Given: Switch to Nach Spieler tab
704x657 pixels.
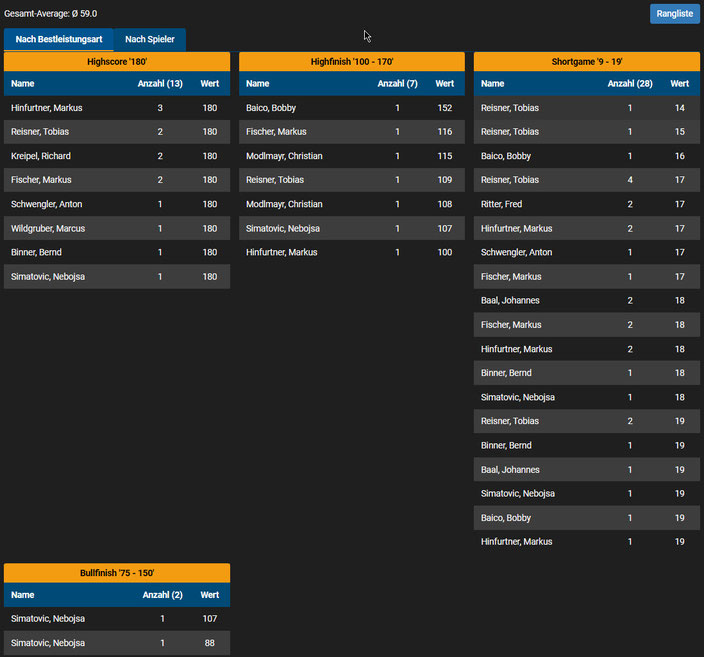Looking at the screenshot, I should click(150, 39).
